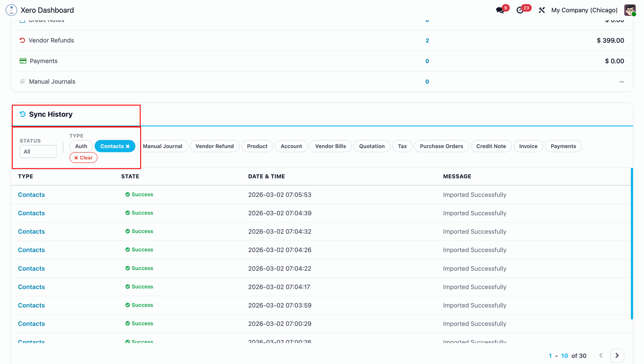Image resolution: width=644 pixels, height=364 pixels.
Task: Click the Sync History refresh icon
Action: tap(22, 114)
